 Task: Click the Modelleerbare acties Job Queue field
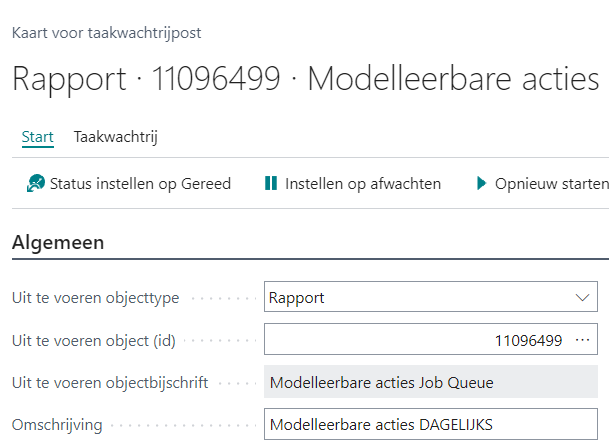click(x=430, y=382)
